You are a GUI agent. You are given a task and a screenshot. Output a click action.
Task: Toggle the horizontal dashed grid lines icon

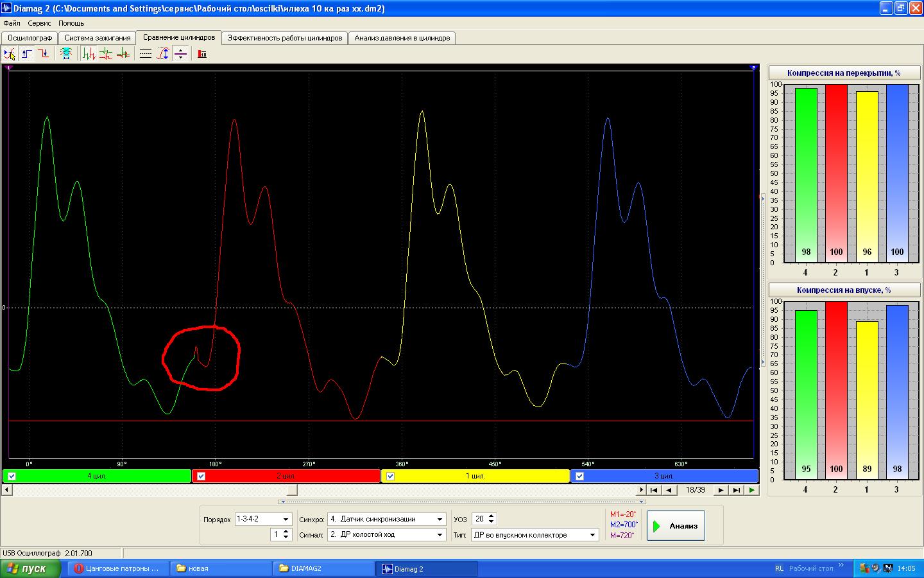(x=146, y=54)
